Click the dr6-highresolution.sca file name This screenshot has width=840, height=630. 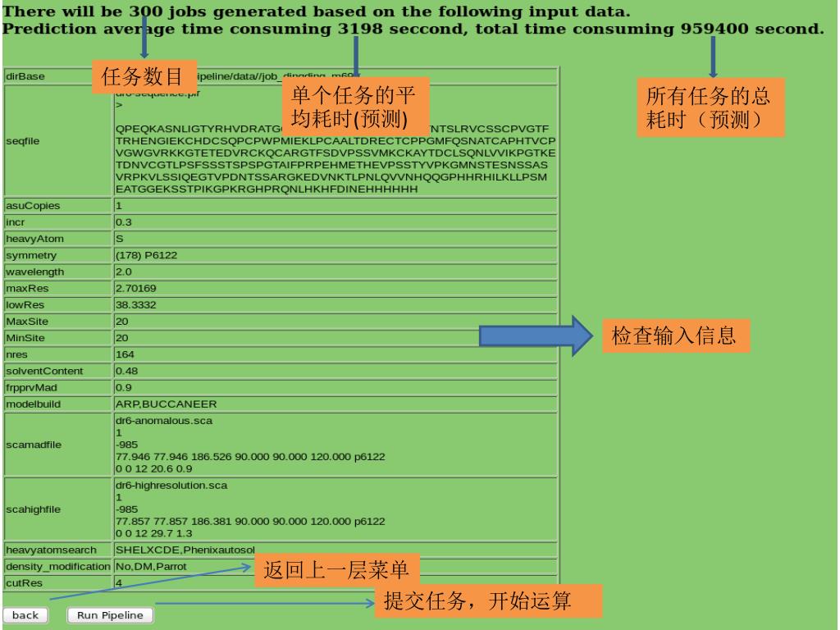coord(171,486)
